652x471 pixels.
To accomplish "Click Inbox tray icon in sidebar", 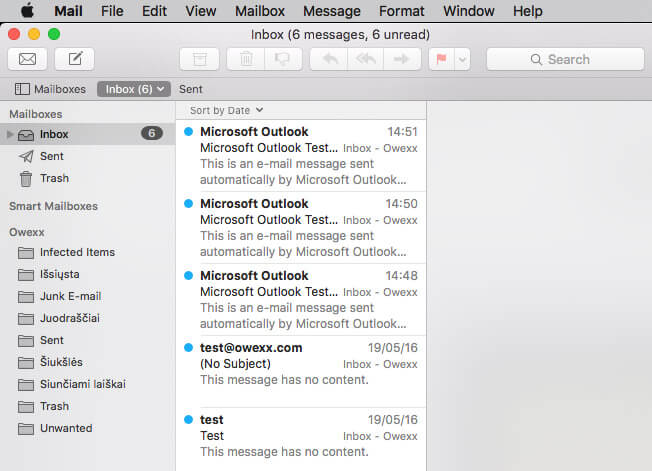I will tap(26, 135).
